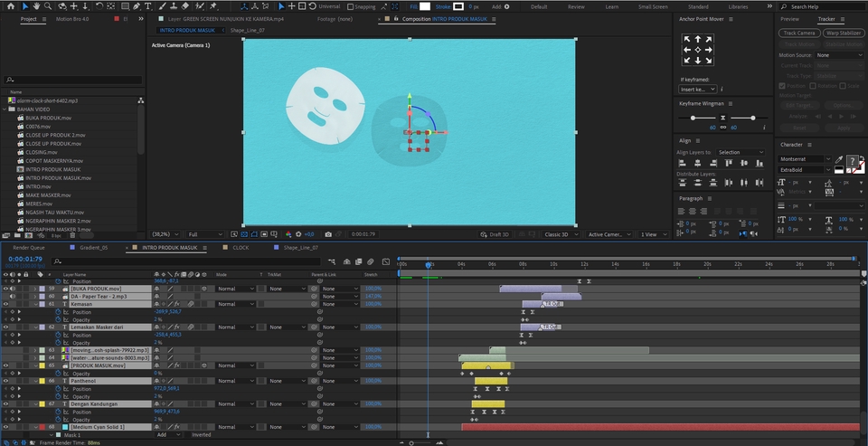Image resolution: width=868 pixels, height=446 pixels.
Task: Click the viewer snapshot camera icon
Action: click(x=328, y=234)
